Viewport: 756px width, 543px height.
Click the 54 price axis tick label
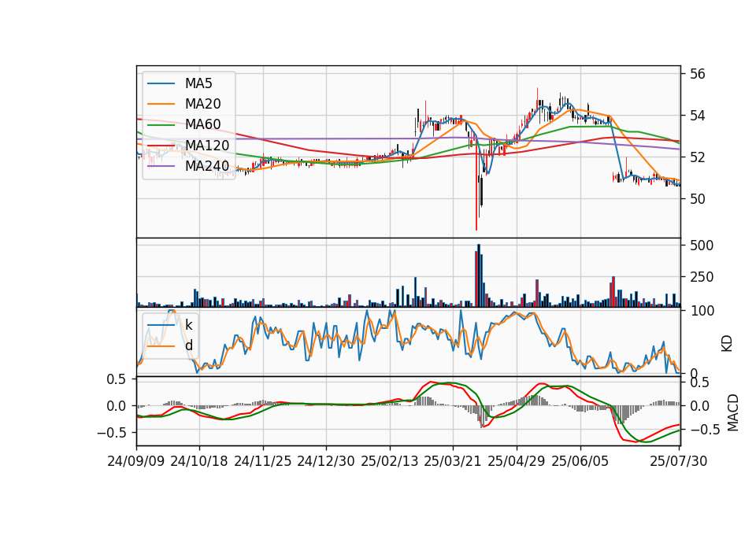pos(697,116)
